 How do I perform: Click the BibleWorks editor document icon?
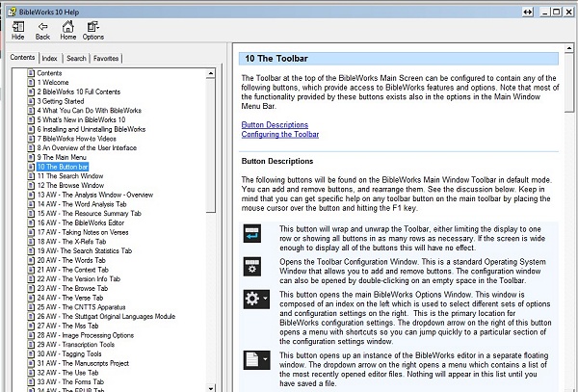point(256,360)
